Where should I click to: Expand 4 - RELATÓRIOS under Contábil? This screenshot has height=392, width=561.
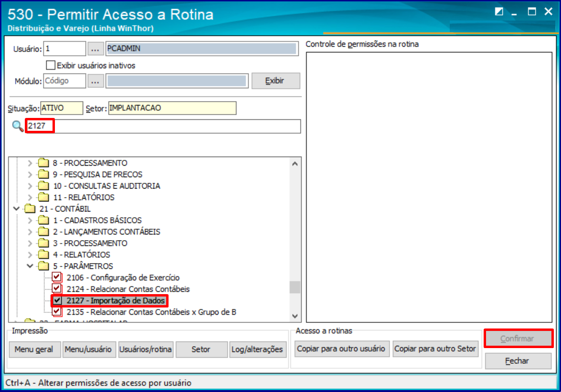click(x=30, y=254)
